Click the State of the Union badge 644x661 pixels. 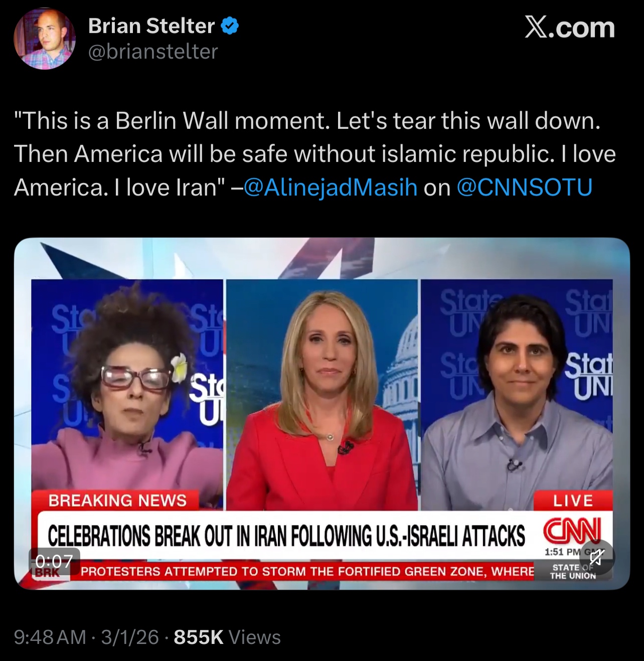coord(573,572)
